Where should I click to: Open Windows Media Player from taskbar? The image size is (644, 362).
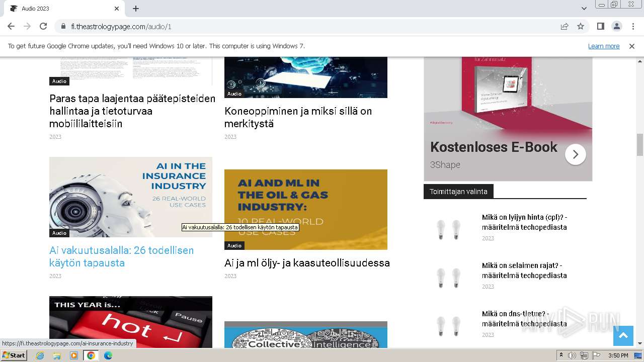point(74,355)
